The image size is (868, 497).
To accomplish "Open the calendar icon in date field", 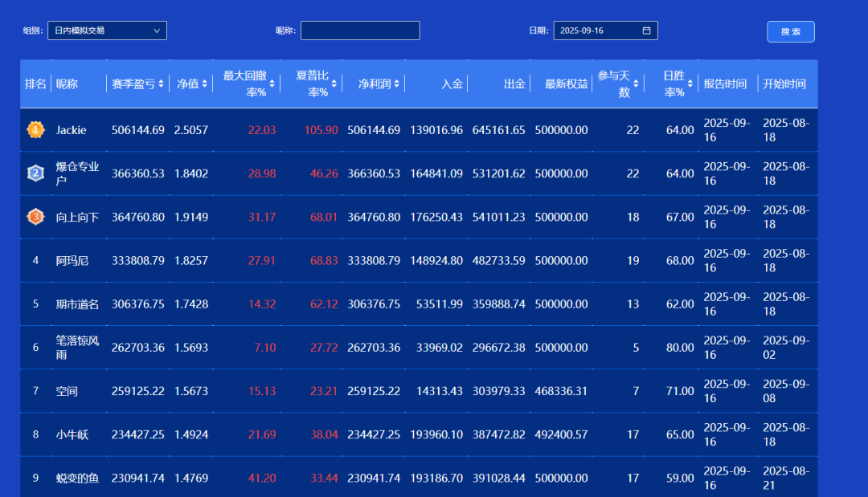I will point(646,31).
